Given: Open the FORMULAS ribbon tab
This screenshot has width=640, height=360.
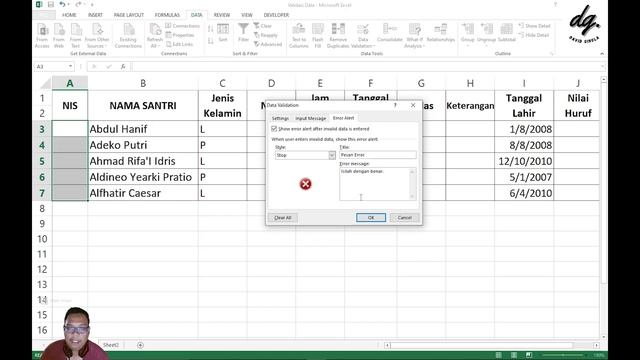Looking at the screenshot, I should (167, 15).
